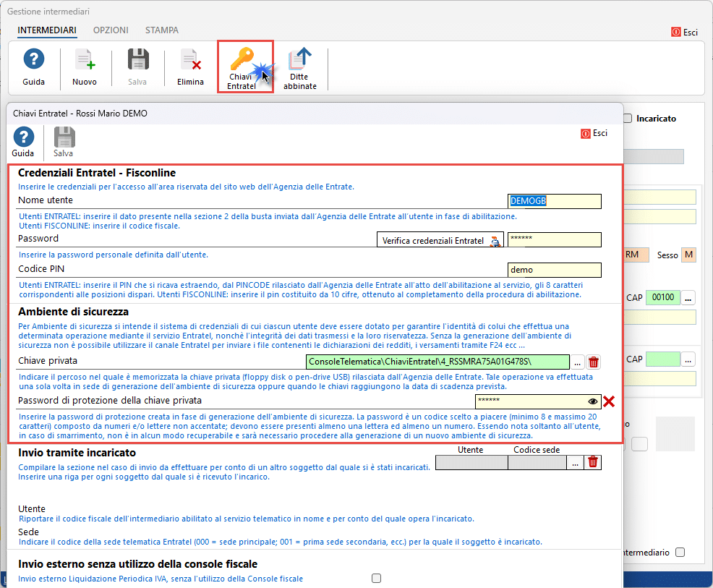Viewport: 713px width, 588px height.
Task: Select the Chiave privata path field
Action: pos(437,362)
